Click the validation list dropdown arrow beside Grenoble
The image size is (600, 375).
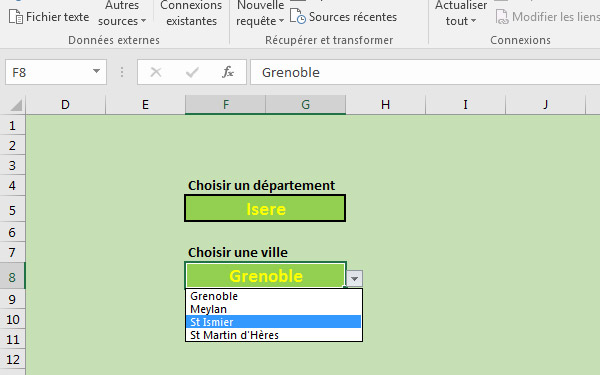coord(354,279)
